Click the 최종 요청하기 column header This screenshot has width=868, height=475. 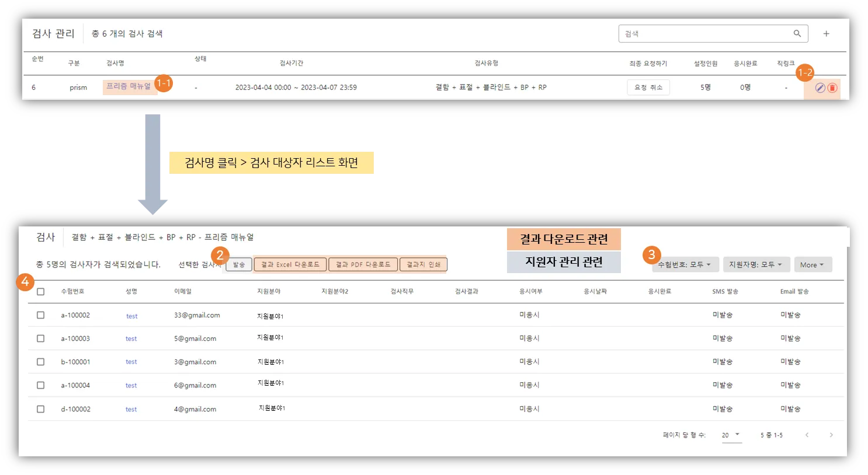tap(648, 64)
